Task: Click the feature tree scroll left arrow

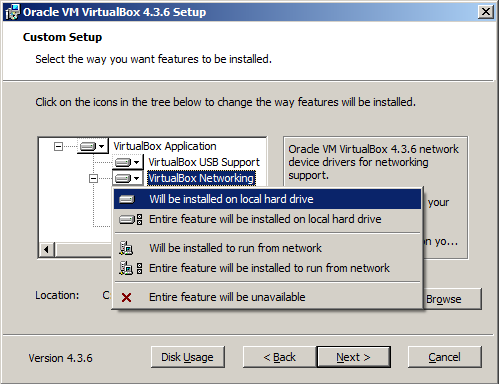Action: pyautogui.click(x=47, y=249)
